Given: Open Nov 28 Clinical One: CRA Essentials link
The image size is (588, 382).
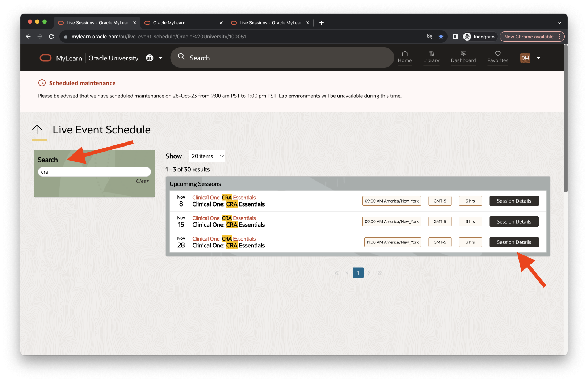Looking at the screenshot, I should (x=224, y=239).
